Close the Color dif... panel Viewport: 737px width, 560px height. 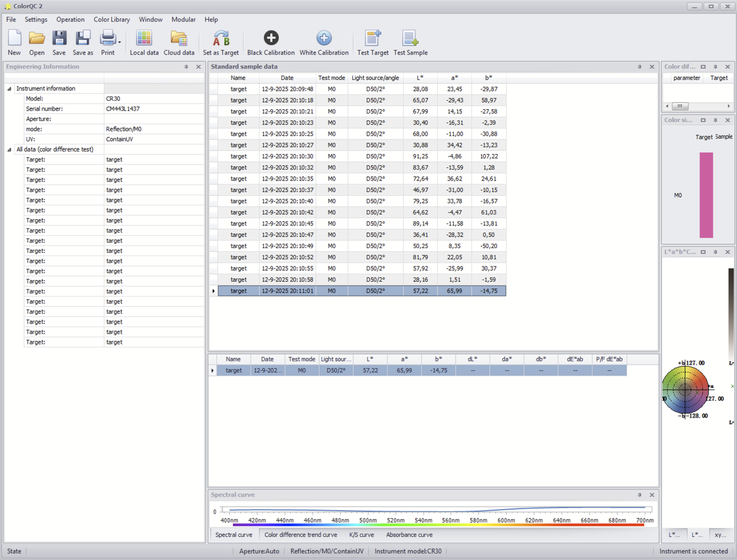[x=728, y=67]
